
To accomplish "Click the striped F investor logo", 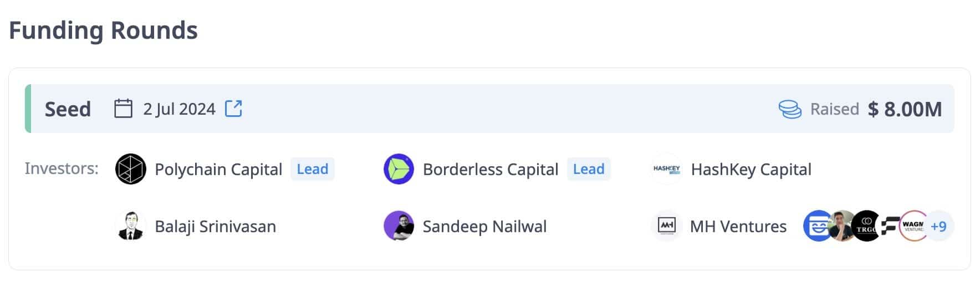I will [889, 226].
